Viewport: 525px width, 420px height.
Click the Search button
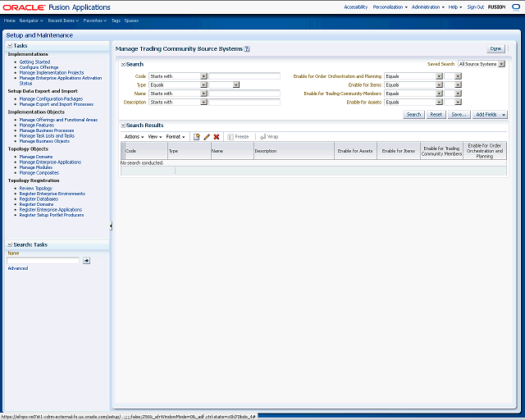point(413,115)
